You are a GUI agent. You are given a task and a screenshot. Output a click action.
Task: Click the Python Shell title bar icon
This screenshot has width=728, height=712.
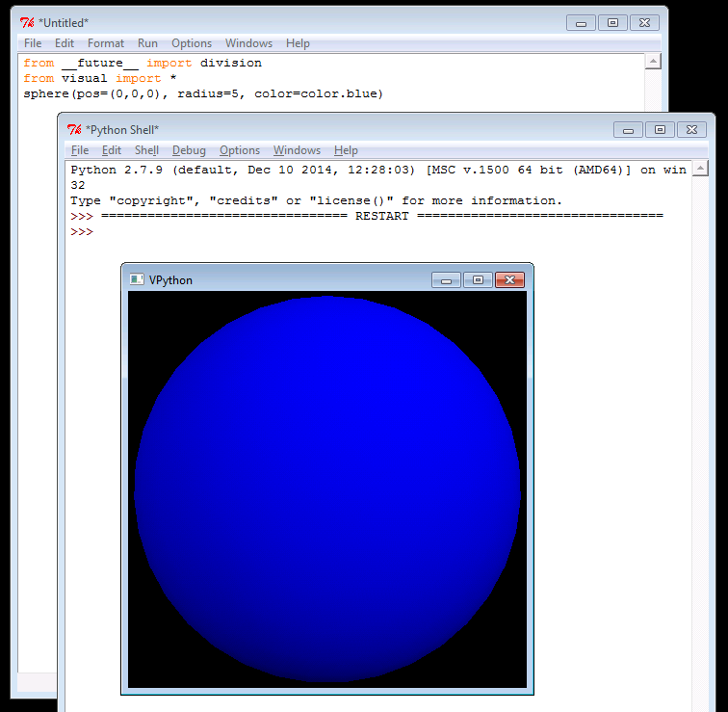pos(74,130)
